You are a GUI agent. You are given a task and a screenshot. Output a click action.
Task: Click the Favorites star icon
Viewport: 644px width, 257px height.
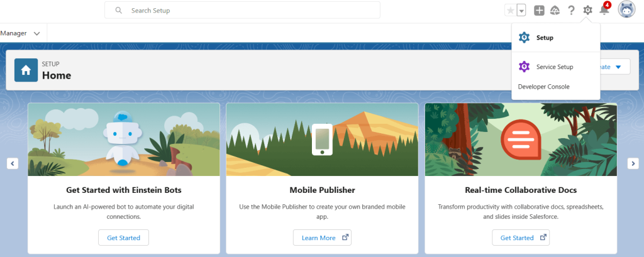coord(511,11)
